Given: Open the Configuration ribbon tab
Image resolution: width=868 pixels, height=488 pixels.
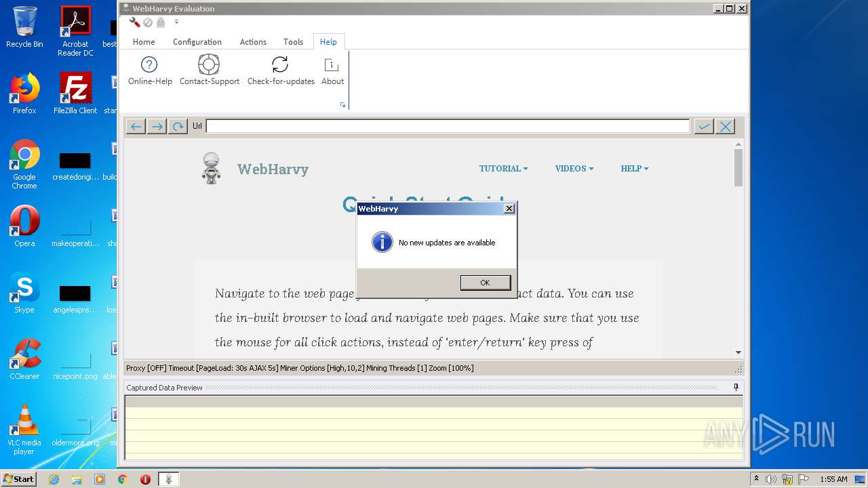Looking at the screenshot, I should pos(197,41).
